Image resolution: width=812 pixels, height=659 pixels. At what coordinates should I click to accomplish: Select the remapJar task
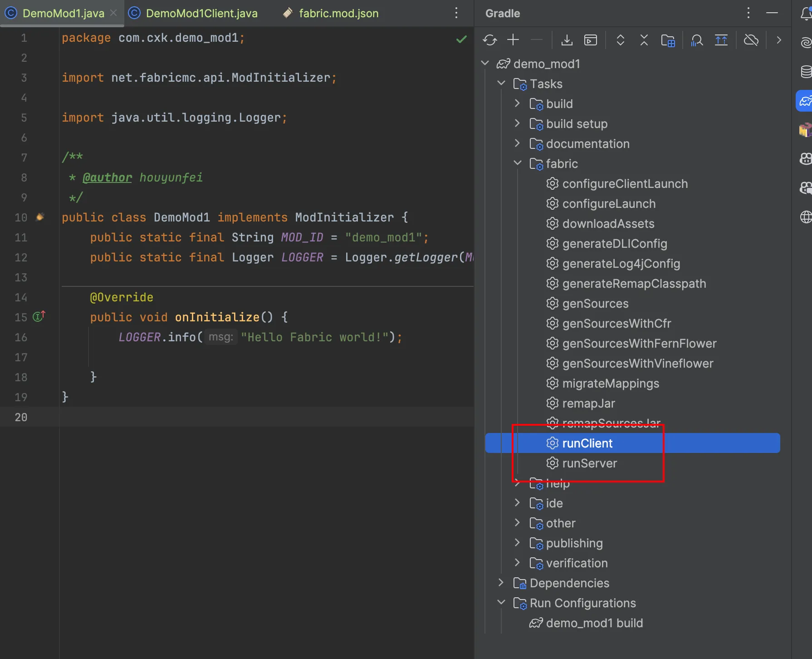point(588,403)
